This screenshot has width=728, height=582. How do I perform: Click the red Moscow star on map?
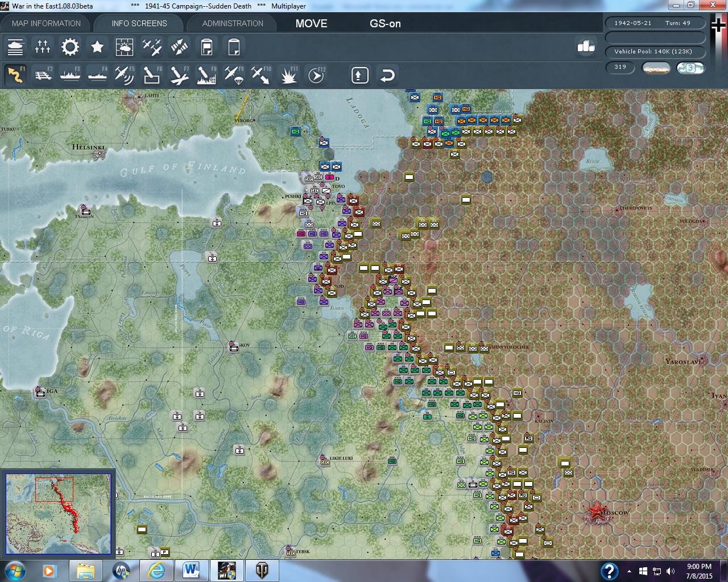coord(597,510)
